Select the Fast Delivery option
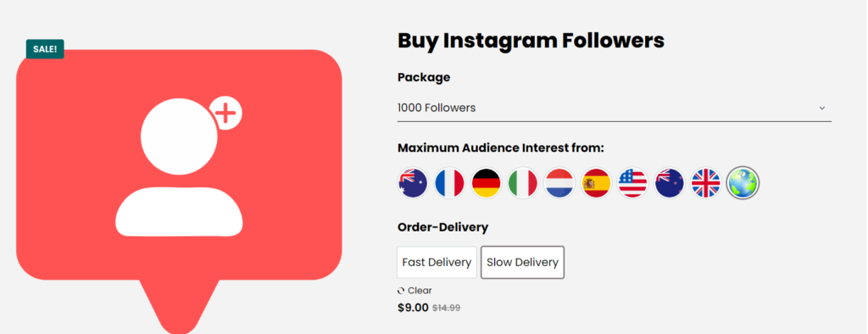Image resolution: width=868 pixels, height=334 pixels. (437, 262)
